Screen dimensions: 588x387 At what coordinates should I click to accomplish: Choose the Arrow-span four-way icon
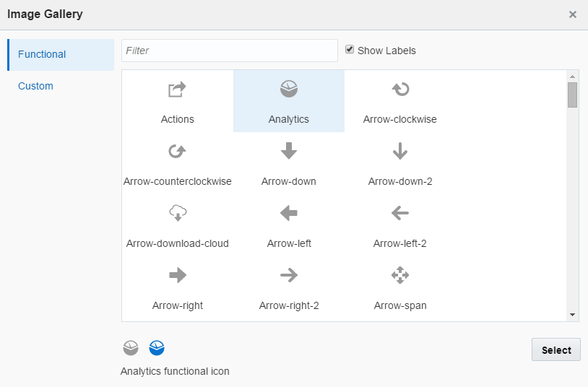(400, 275)
